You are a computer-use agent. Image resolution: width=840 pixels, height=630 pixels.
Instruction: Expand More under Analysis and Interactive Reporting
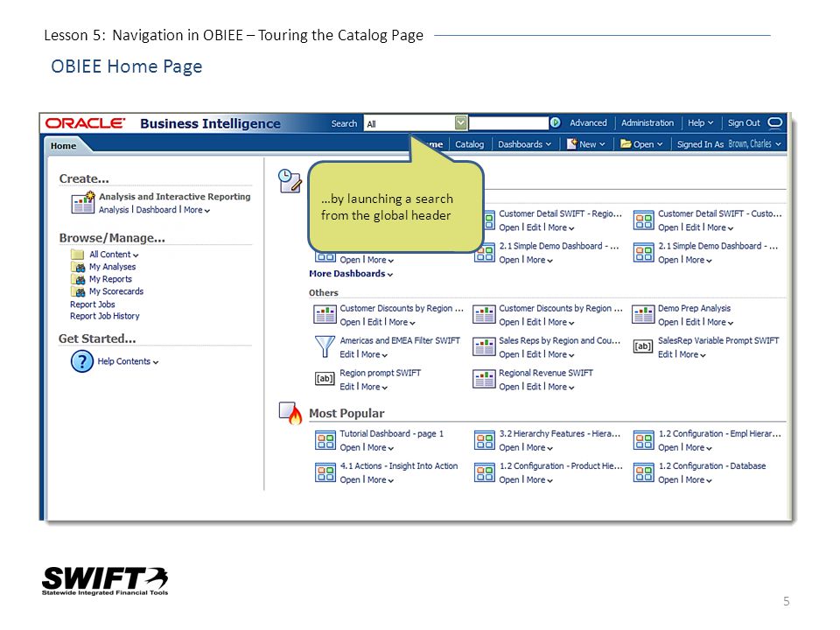point(197,210)
